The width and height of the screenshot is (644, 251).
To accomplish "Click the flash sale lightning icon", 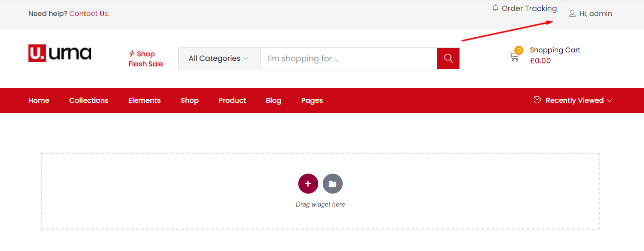I will coord(132,53).
